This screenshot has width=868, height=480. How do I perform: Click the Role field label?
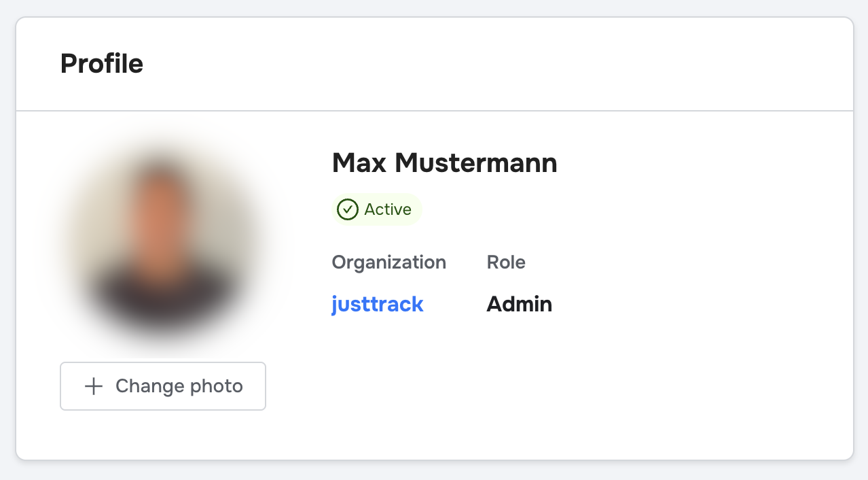point(506,262)
